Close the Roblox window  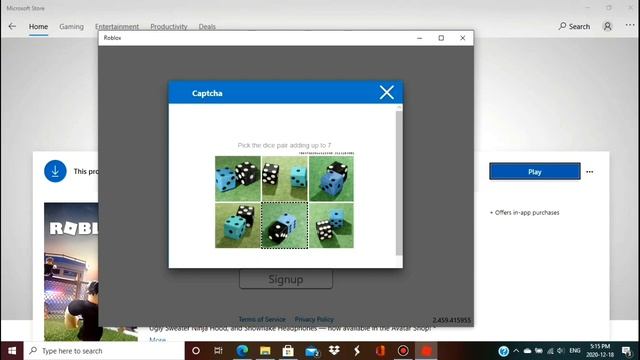(462, 38)
